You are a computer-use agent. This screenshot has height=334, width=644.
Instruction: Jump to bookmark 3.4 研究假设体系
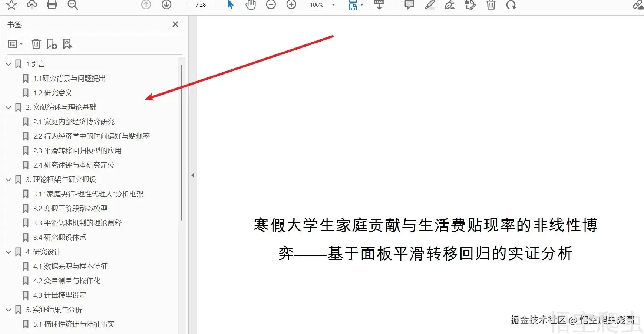pos(60,238)
